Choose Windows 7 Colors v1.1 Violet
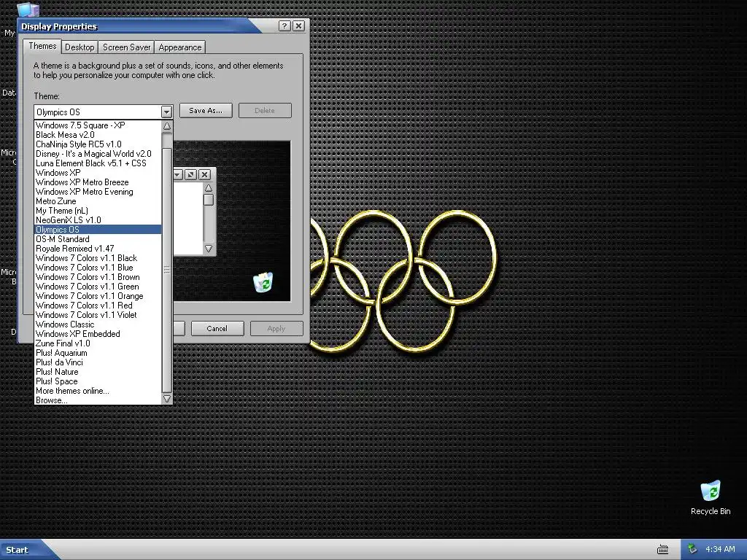 [x=98, y=315]
